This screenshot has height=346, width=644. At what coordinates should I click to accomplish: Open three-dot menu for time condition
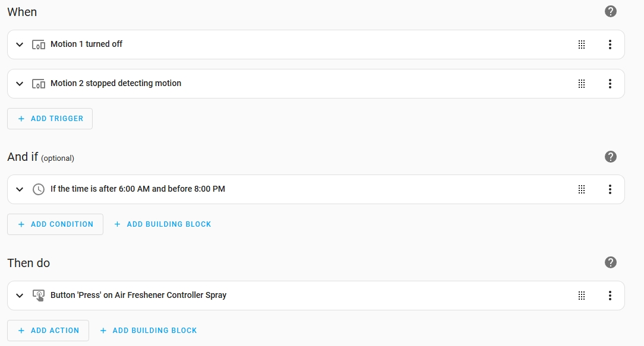pos(610,189)
